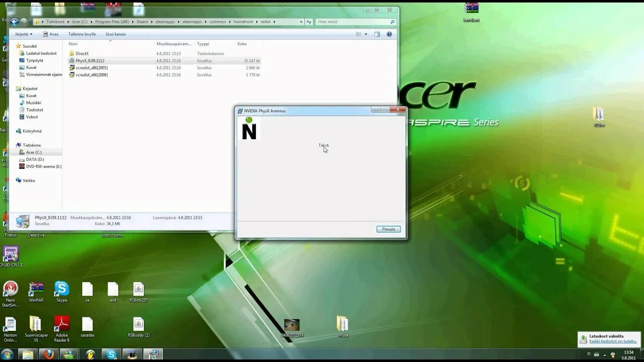
Task: Select the blank file named sa
Action: [87, 292]
